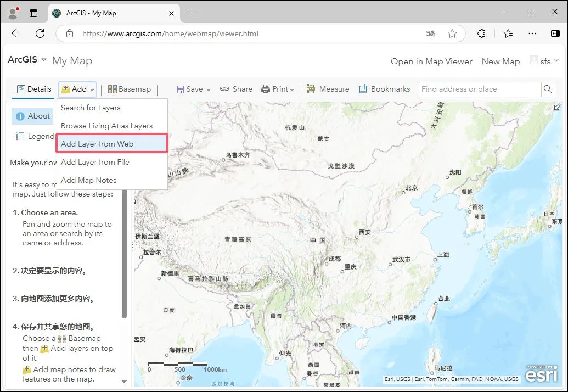Expand the Save dropdown arrow

209,89
